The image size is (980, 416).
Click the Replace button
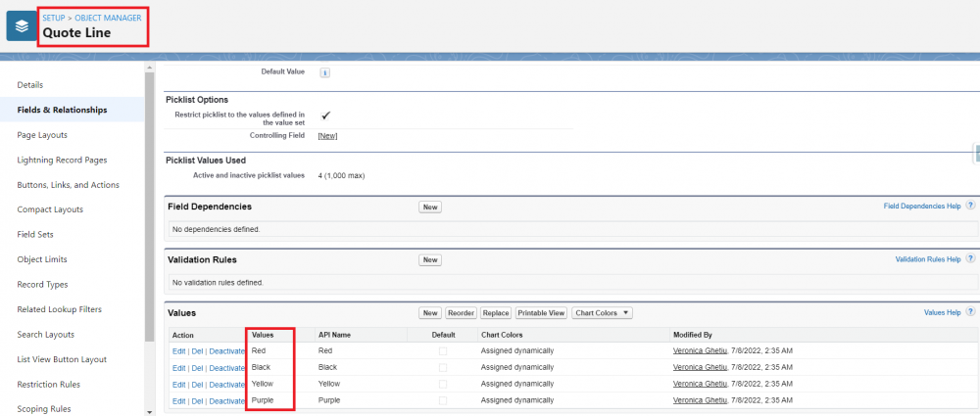pyautogui.click(x=496, y=313)
